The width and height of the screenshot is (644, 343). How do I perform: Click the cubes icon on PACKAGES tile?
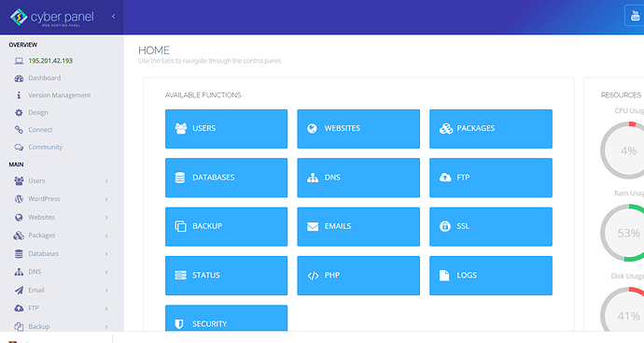(x=446, y=129)
